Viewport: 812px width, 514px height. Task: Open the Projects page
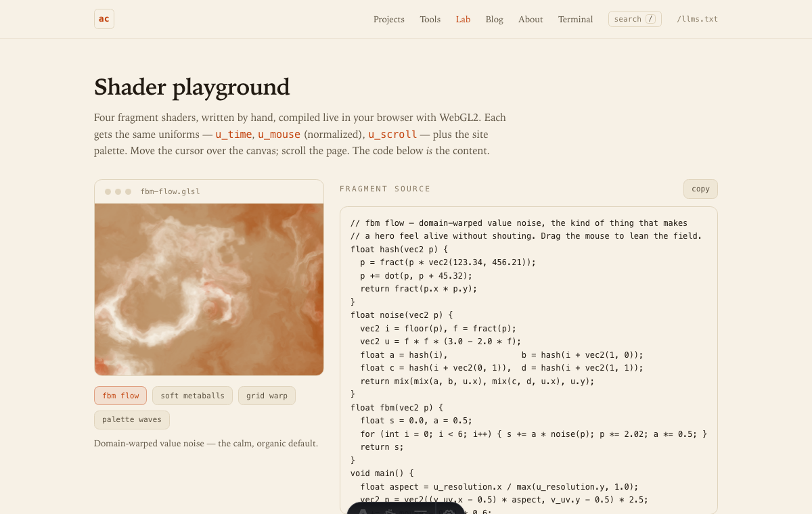[389, 20]
